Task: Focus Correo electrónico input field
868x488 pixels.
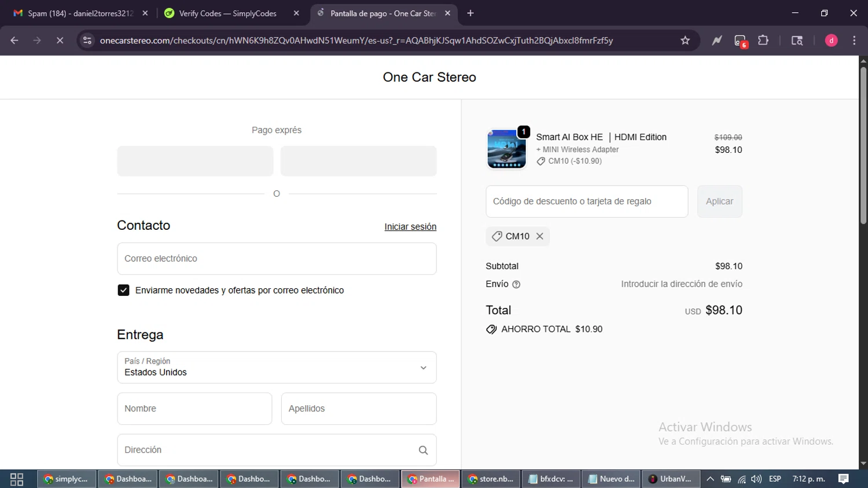Action: pyautogui.click(x=277, y=259)
